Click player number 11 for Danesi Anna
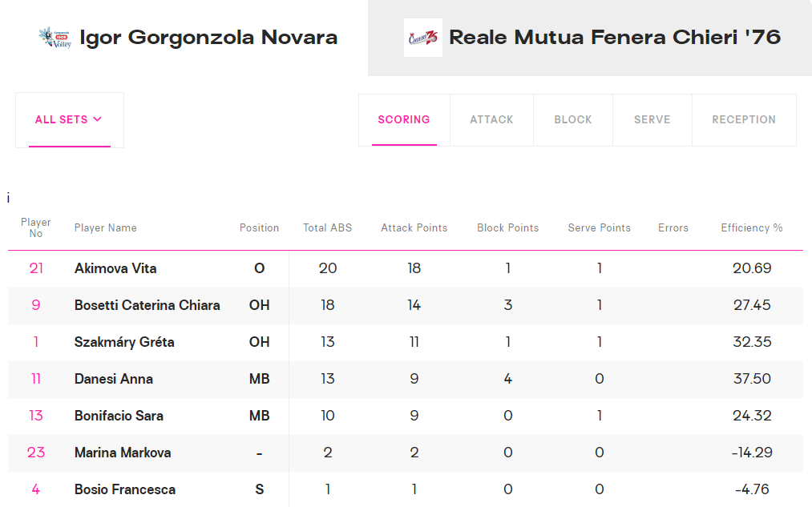Image resolution: width=812 pixels, height=507 pixels. [36, 379]
